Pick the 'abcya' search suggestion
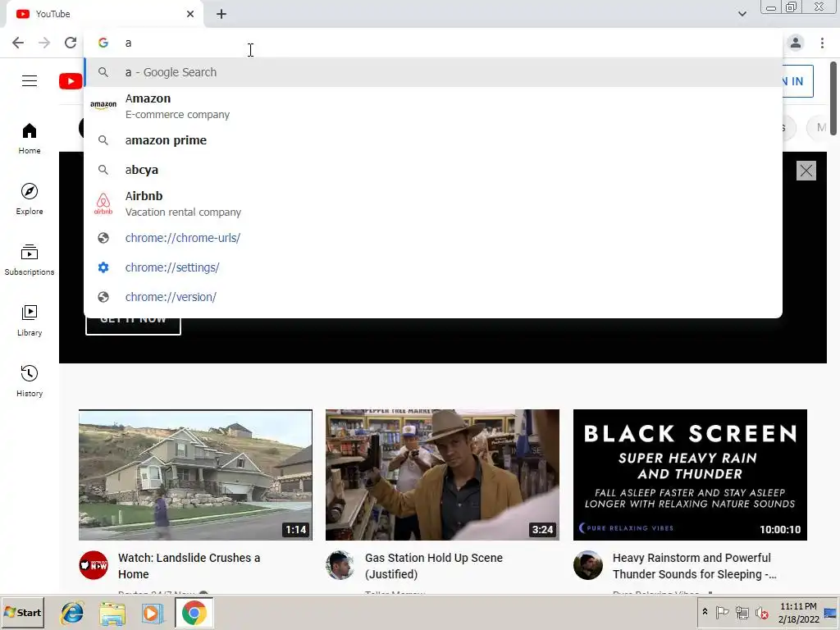Image resolution: width=840 pixels, height=630 pixels. pos(433,170)
